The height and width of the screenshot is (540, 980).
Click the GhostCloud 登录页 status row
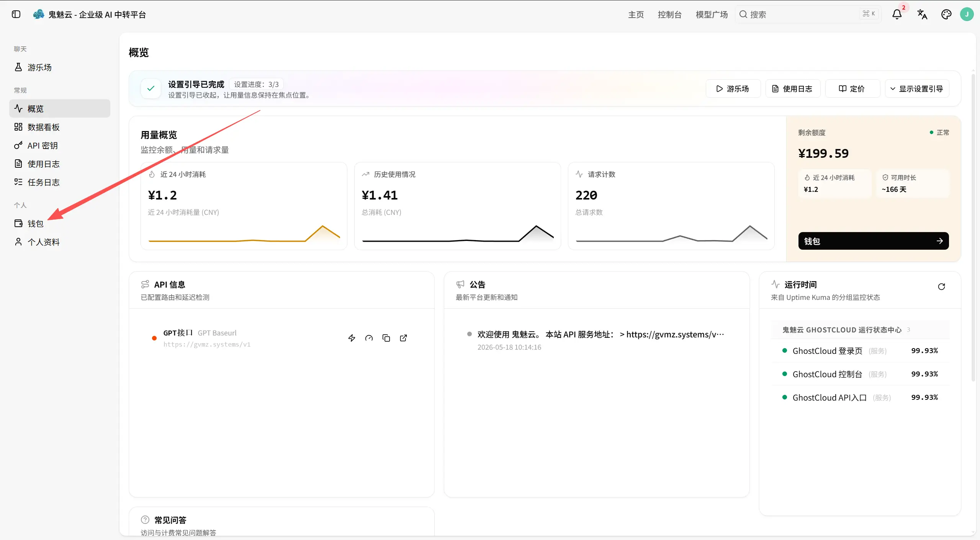tap(860, 351)
